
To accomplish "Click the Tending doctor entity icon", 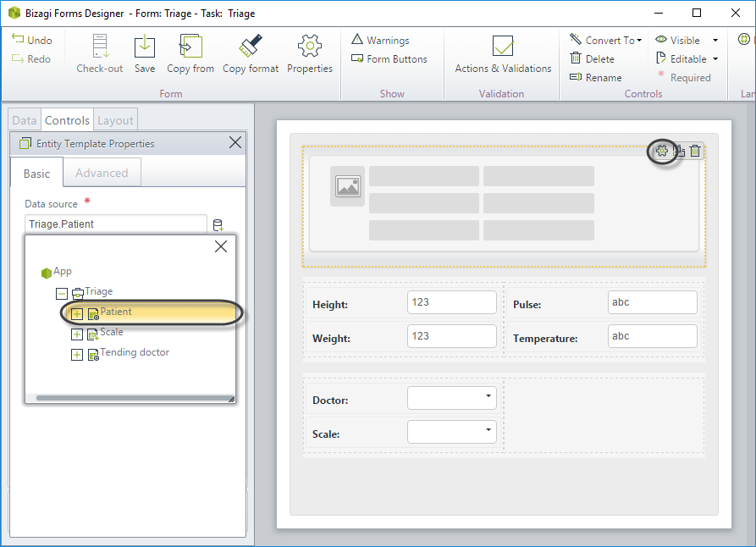I will pos(93,355).
